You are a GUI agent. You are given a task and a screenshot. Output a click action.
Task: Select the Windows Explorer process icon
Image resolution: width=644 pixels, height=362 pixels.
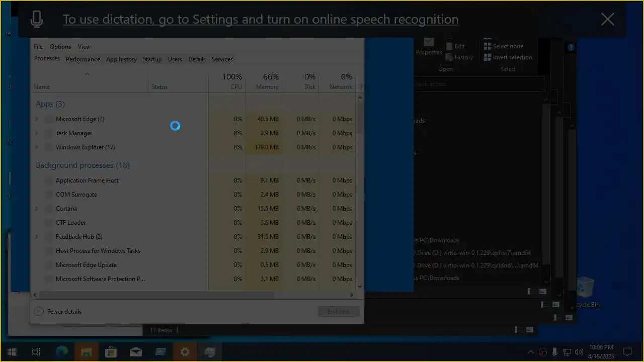(x=48, y=147)
